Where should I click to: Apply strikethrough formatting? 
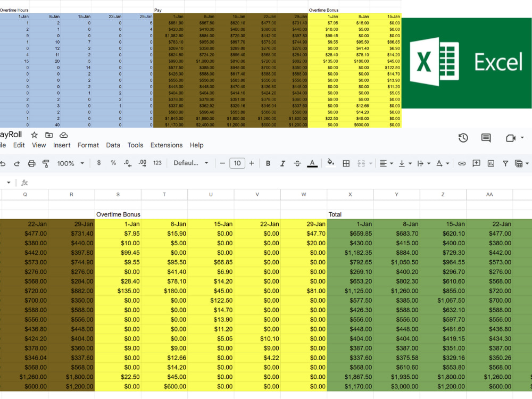pyautogui.click(x=297, y=163)
